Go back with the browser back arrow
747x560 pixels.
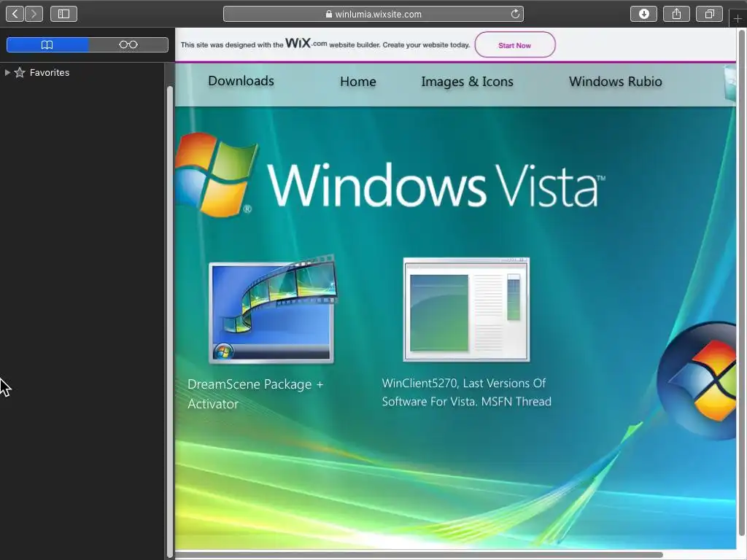[x=15, y=14]
